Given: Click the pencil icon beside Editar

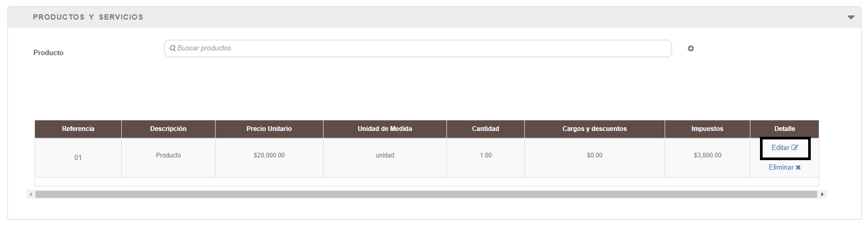Looking at the screenshot, I should click(x=795, y=148).
